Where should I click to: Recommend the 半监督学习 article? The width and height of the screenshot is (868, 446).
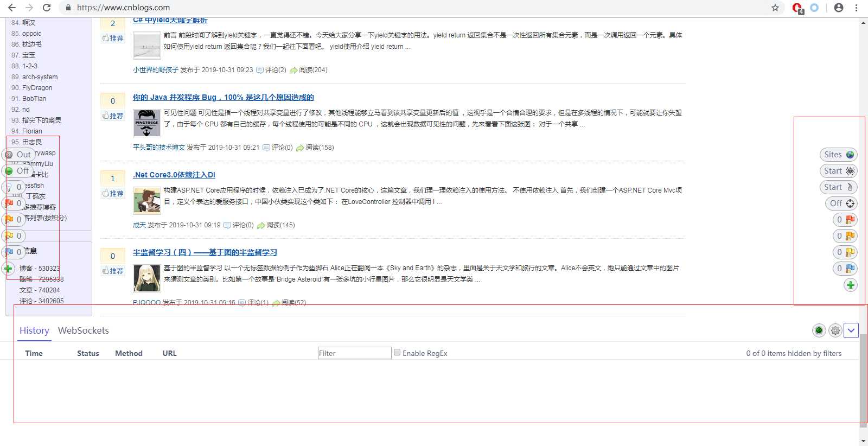(113, 271)
